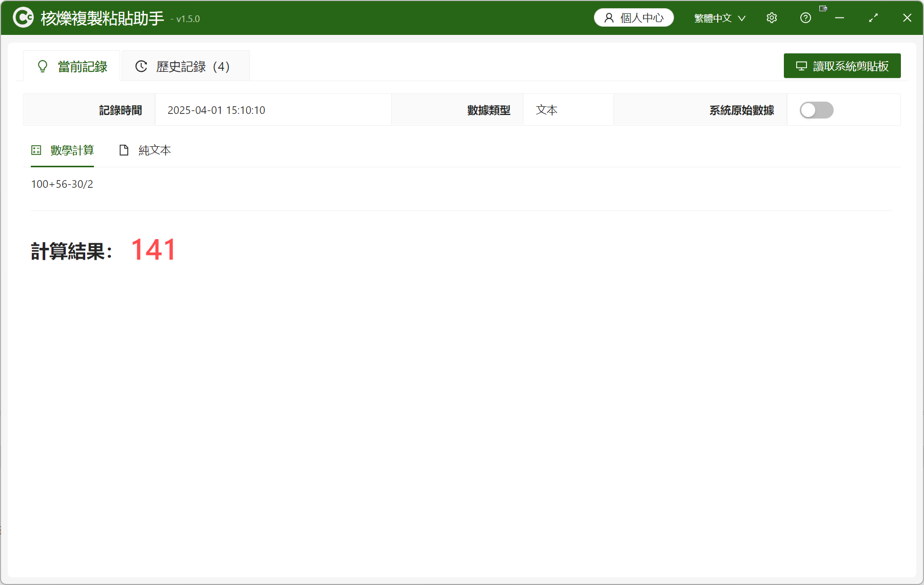Image resolution: width=924 pixels, height=585 pixels.
Task: Switch to the 歷史記錄 (4) tab
Action: tap(185, 66)
